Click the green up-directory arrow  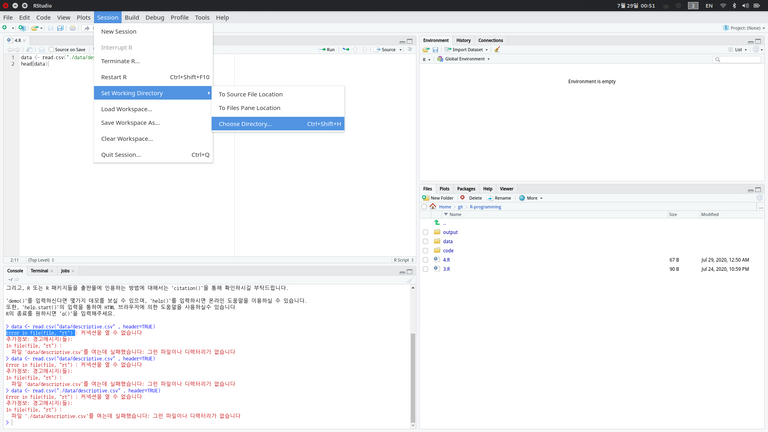pos(436,222)
